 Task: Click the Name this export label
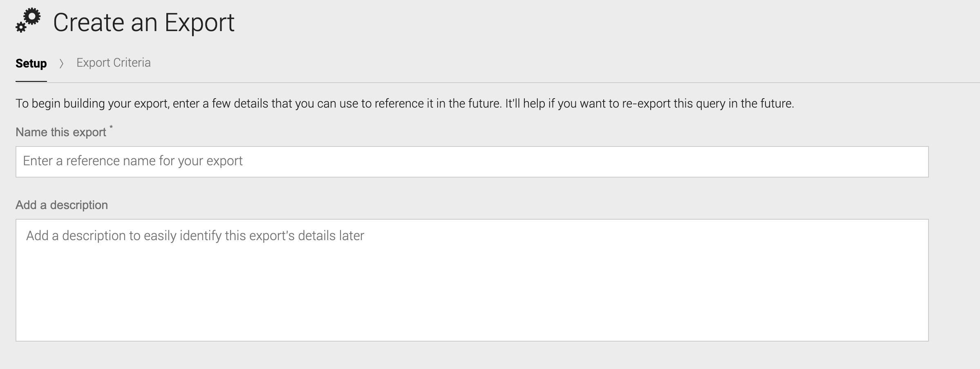click(61, 132)
